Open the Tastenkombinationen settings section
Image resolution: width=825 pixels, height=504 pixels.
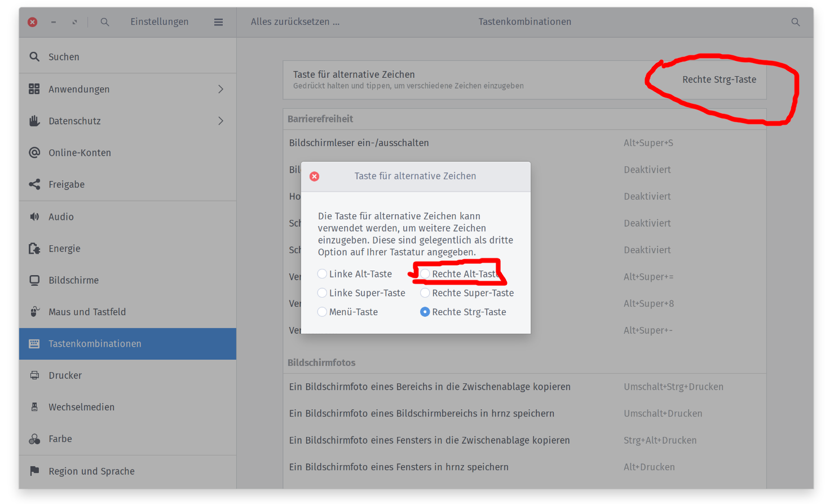click(127, 344)
